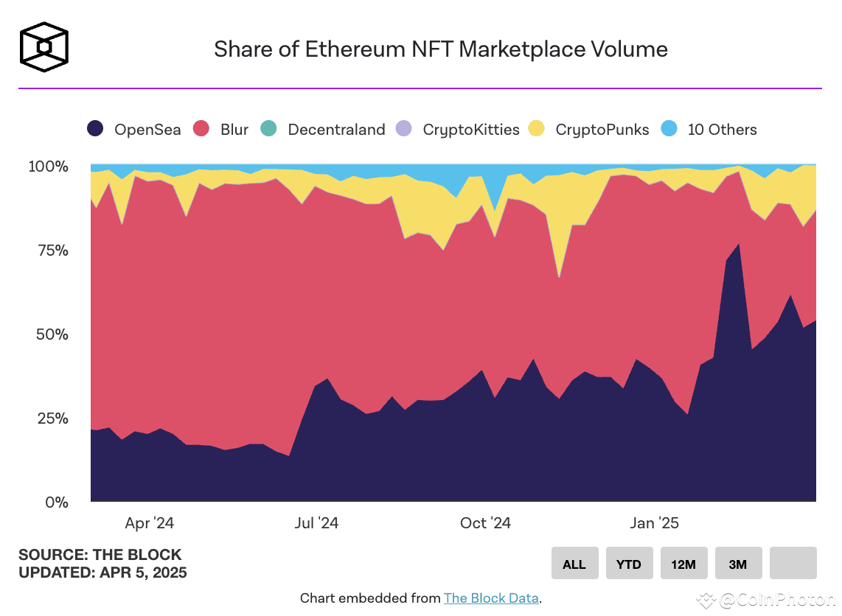842x616 pixels.
Task: Click the Decentraland legend text label
Action: click(x=336, y=129)
